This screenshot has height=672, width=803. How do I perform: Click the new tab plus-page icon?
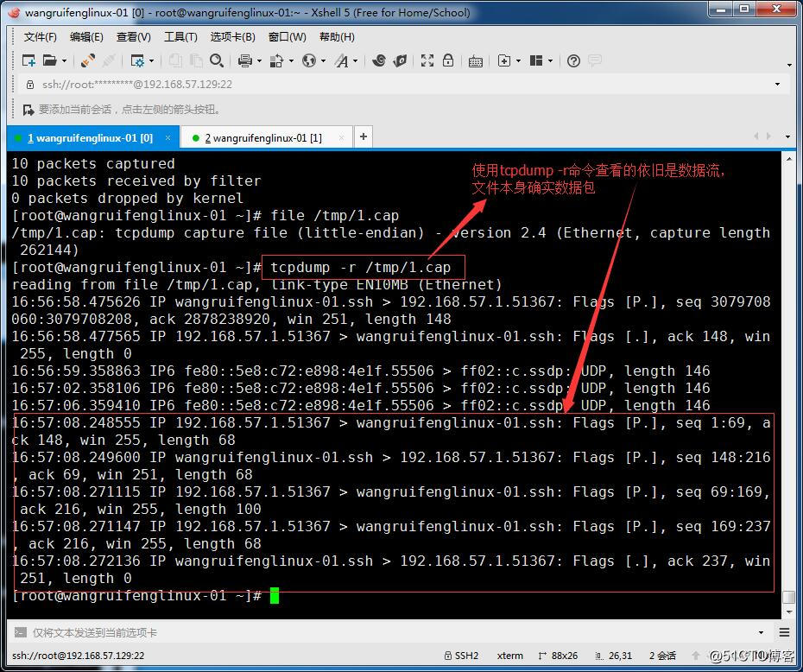pyautogui.click(x=504, y=61)
